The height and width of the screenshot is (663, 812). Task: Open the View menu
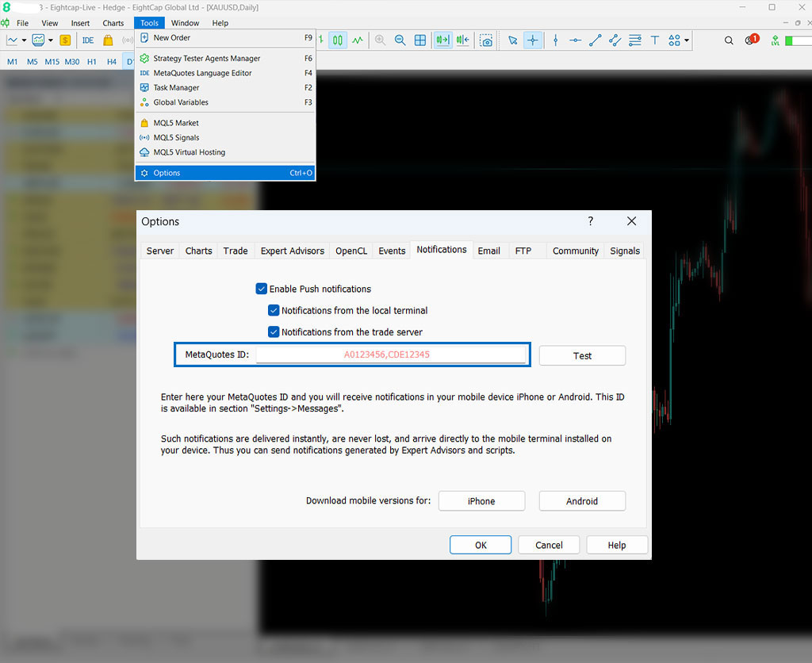50,23
